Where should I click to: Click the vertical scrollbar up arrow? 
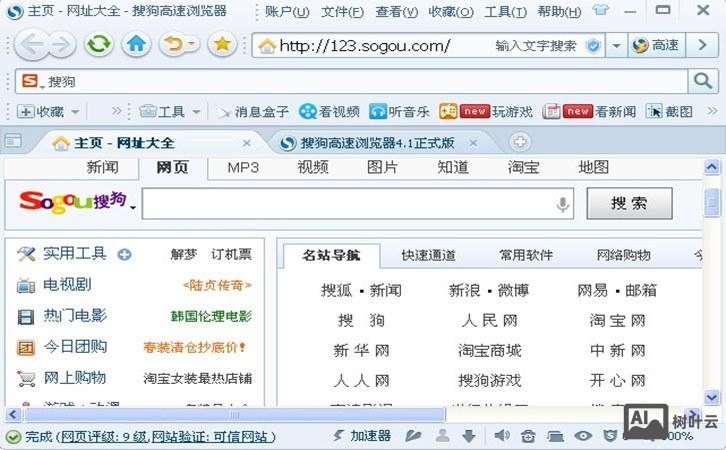pos(712,167)
